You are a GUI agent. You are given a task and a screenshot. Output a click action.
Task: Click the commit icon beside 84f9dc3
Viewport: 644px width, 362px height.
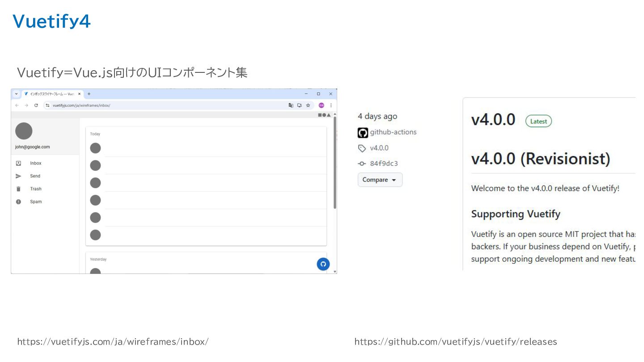[362, 164]
